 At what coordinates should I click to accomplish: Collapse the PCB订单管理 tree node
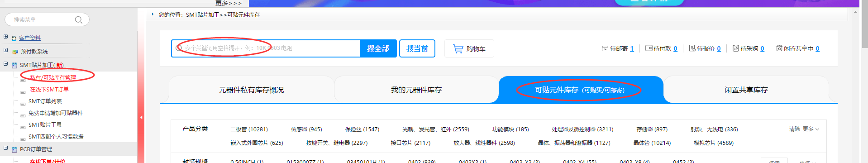click(x=5, y=148)
